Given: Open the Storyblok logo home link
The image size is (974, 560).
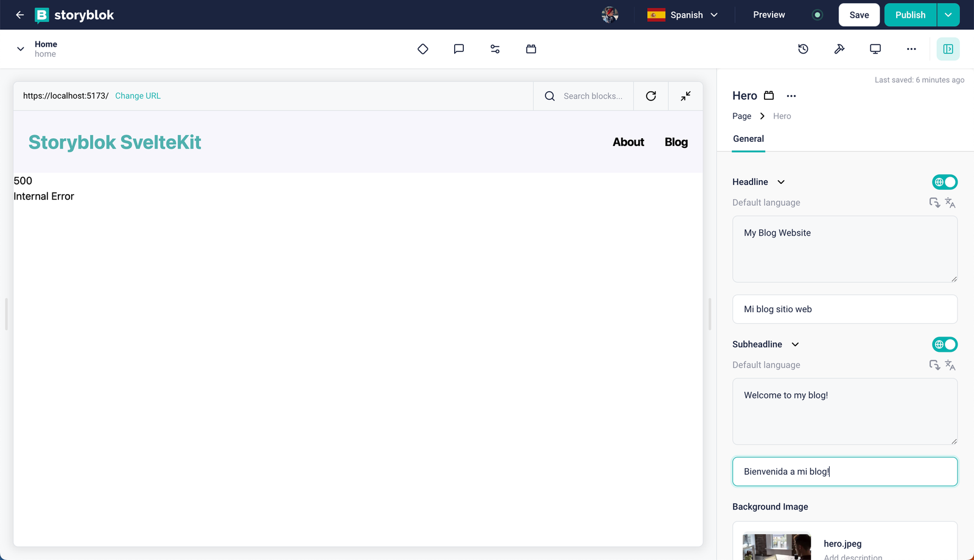Looking at the screenshot, I should (74, 15).
